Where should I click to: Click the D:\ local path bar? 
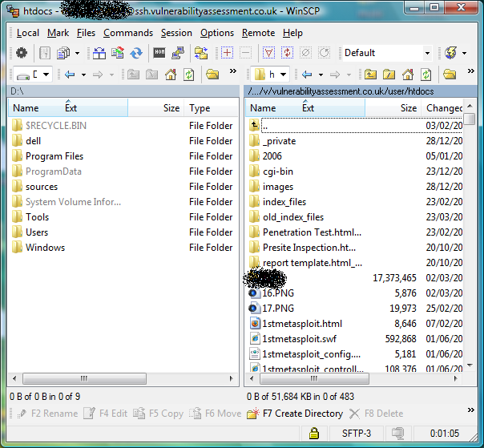[x=123, y=91]
